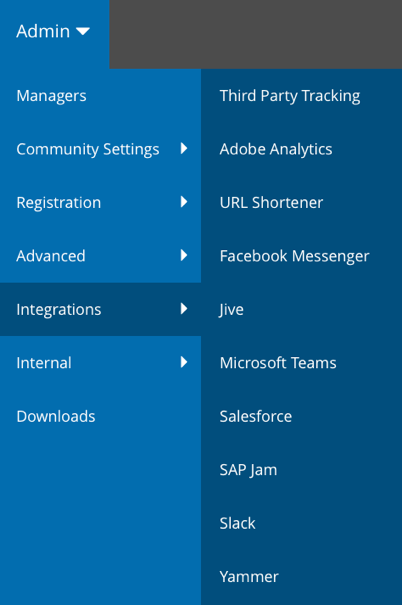Open Facebook Messenger integration
The width and height of the screenshot is (402, 605).
301,256
